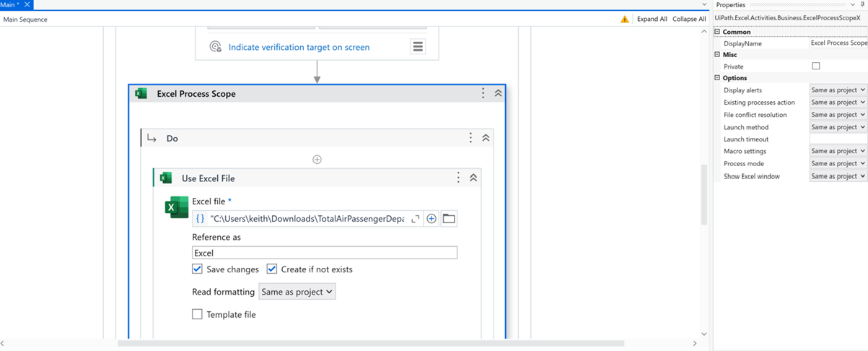Click the plus circle to add activity in Do
The height and width of the screenshot is (351, 868).
coord(317,160)
